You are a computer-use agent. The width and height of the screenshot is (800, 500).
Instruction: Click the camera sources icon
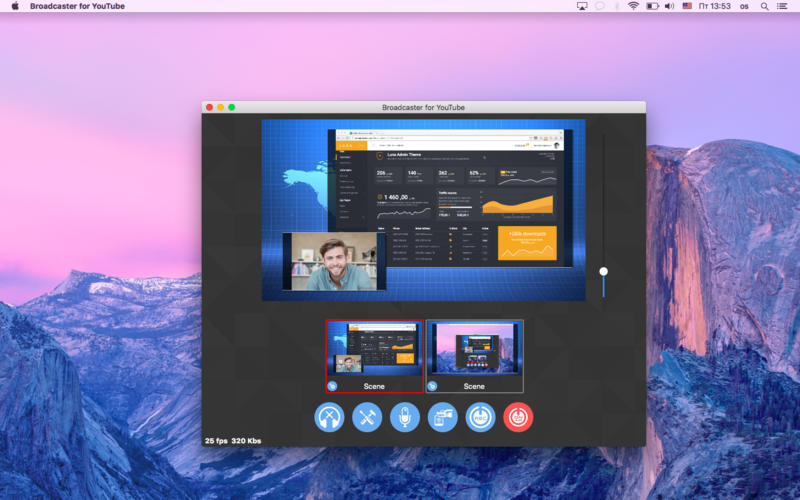pyautogui.click(x=442, y=417)
